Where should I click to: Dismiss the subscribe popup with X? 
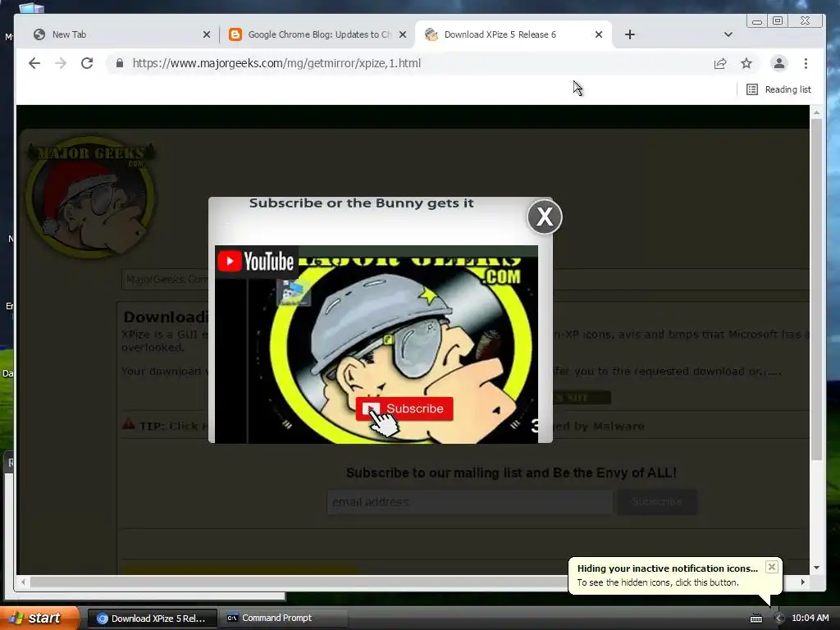coord(545,217)
